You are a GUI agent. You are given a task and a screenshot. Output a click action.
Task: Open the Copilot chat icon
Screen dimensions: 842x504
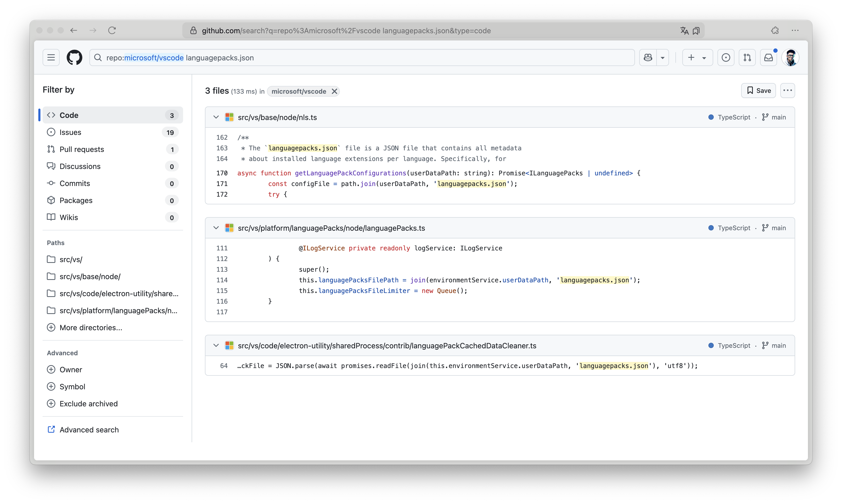648,57
